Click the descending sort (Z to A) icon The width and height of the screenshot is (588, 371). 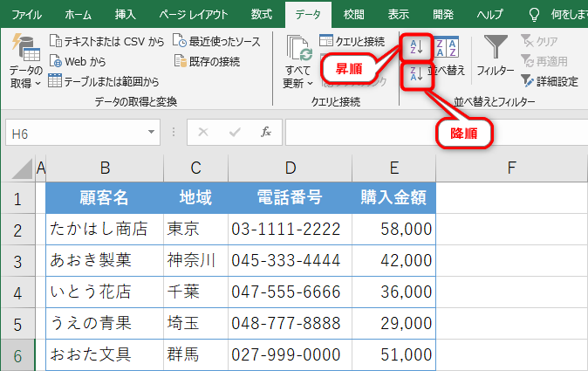415,77
